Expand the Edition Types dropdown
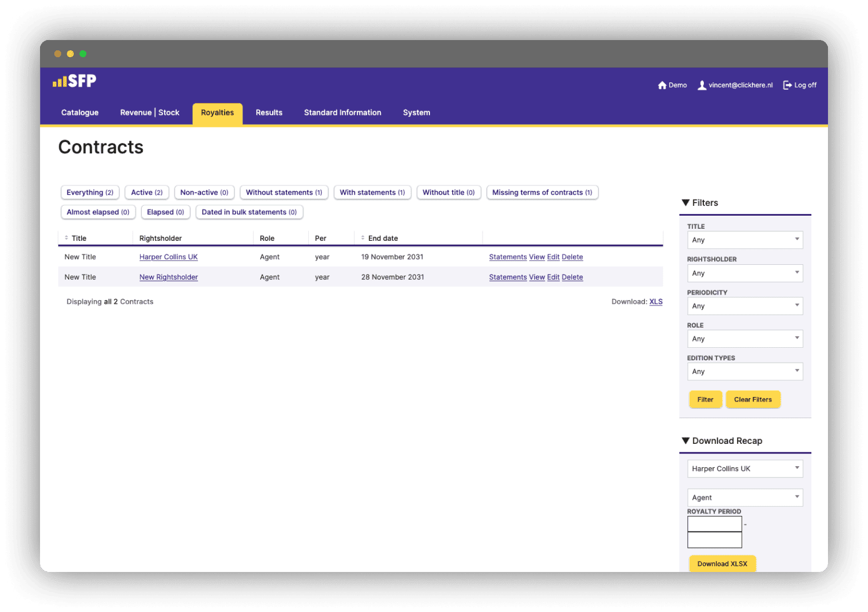The width and height of the screenshot is (868, 612). 744,372
